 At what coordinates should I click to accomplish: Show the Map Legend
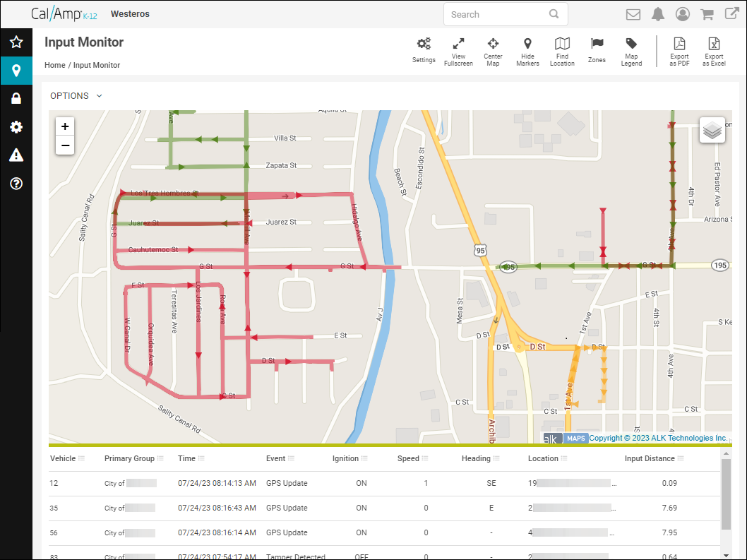(x=631, y=52)
